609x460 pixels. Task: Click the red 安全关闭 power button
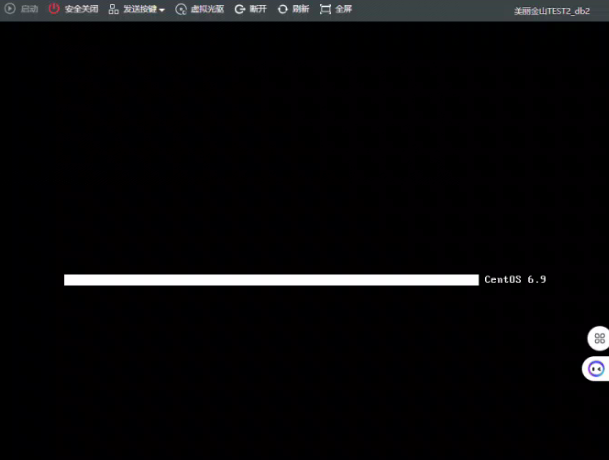(x=73, y=9)
